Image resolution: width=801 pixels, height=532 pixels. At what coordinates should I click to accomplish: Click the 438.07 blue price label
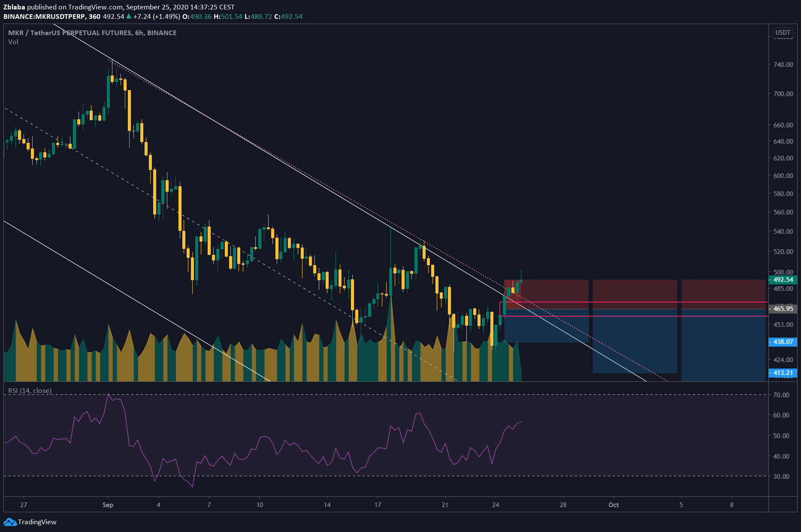click(783, 342)
